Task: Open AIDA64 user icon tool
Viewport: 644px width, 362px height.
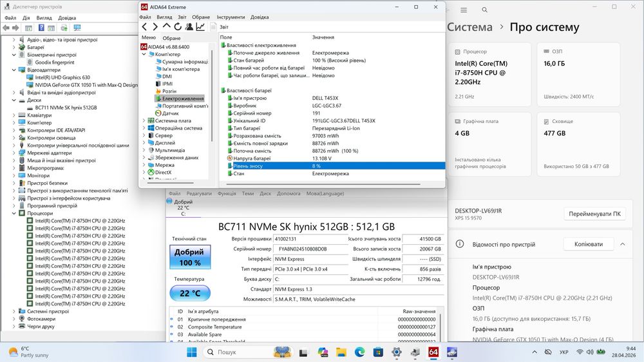Action: coord(189,26)
